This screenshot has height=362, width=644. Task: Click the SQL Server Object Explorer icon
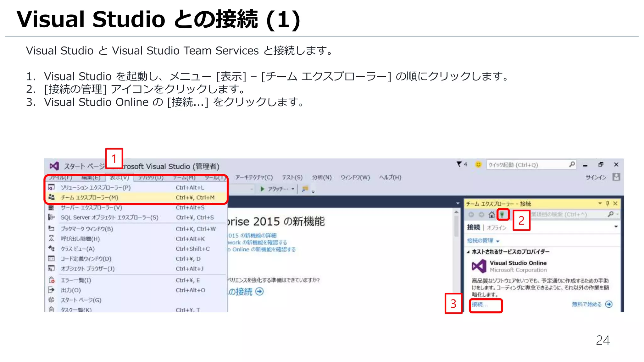(51, 217)
